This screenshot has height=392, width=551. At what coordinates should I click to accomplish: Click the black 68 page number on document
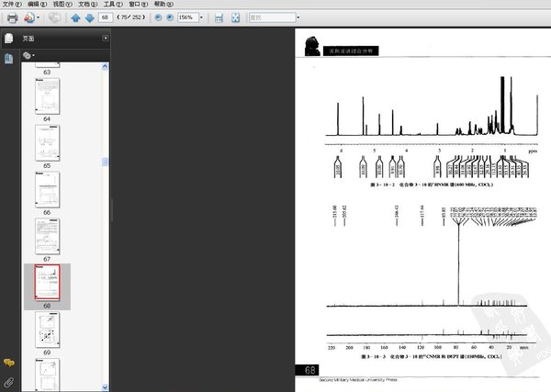click(307, 370)
